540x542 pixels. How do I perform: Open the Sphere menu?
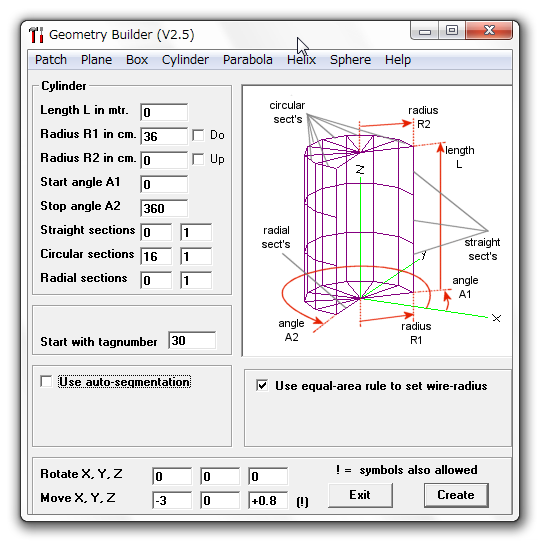tap(350, 60)
